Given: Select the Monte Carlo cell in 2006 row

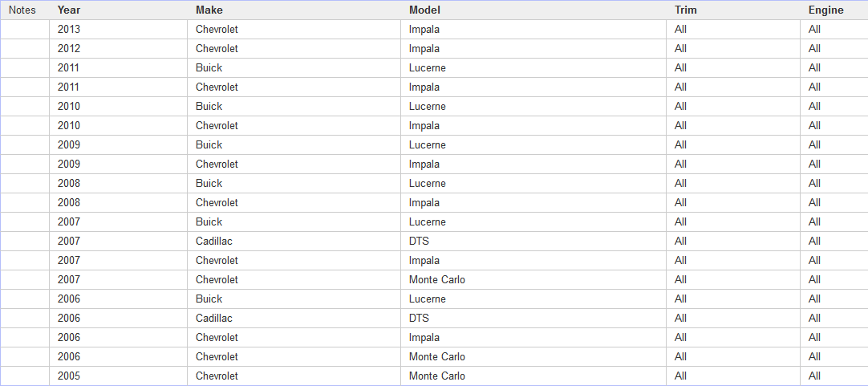Looking at the screenshot, I should [x=533, y=356].
